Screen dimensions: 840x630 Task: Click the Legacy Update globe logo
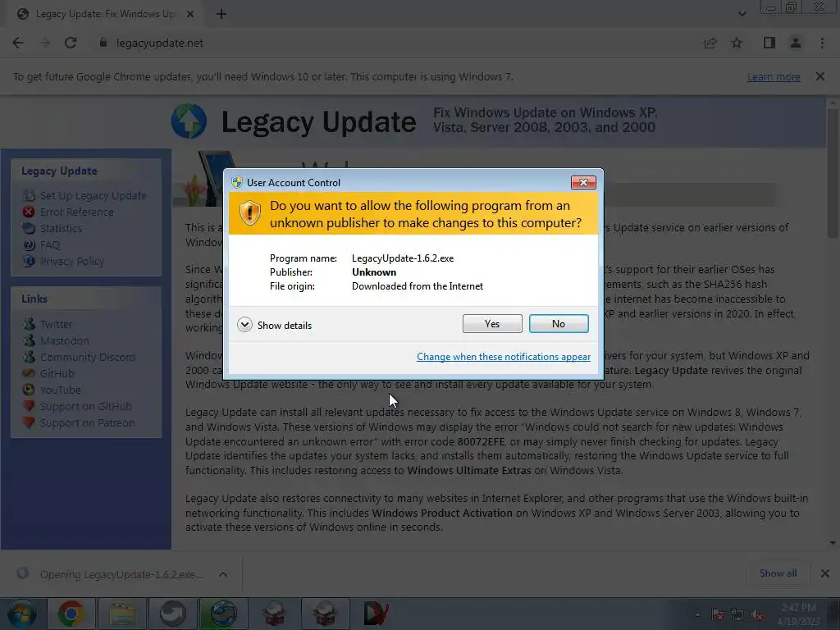tap(189, 121)
